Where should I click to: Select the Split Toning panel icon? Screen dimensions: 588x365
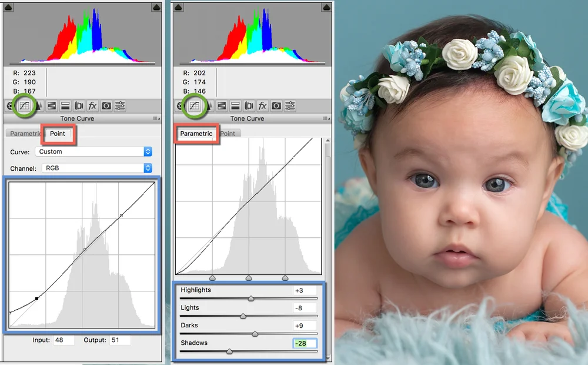click(x=65, y=106)
